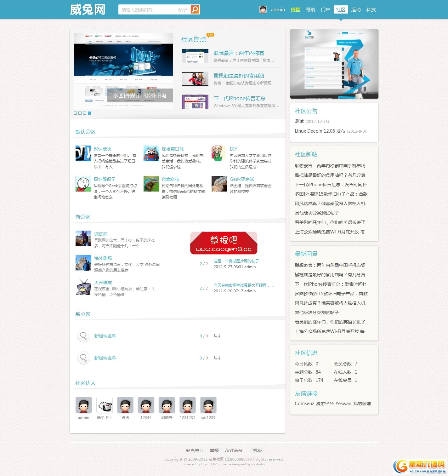The height and width of the screenshot is (476, 448).
Task: Click the search input field
Action: [x=148, y=10]
